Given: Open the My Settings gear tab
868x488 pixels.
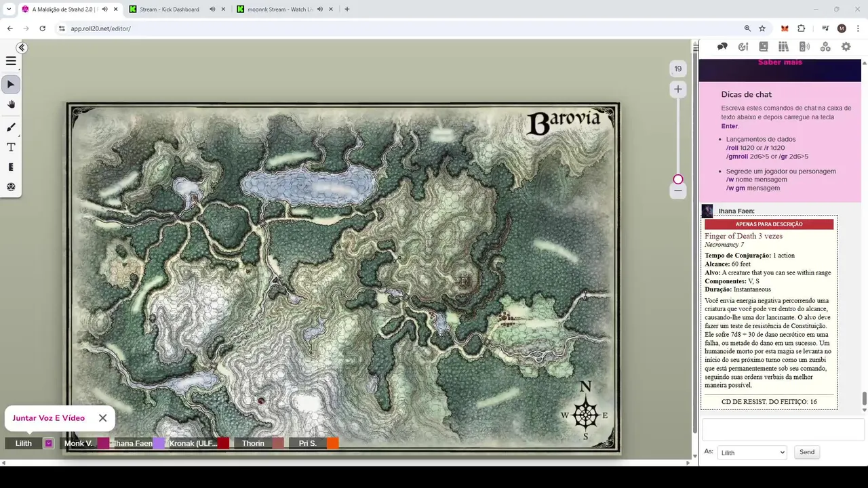Looking at the screenshot, I should [846, 47].
